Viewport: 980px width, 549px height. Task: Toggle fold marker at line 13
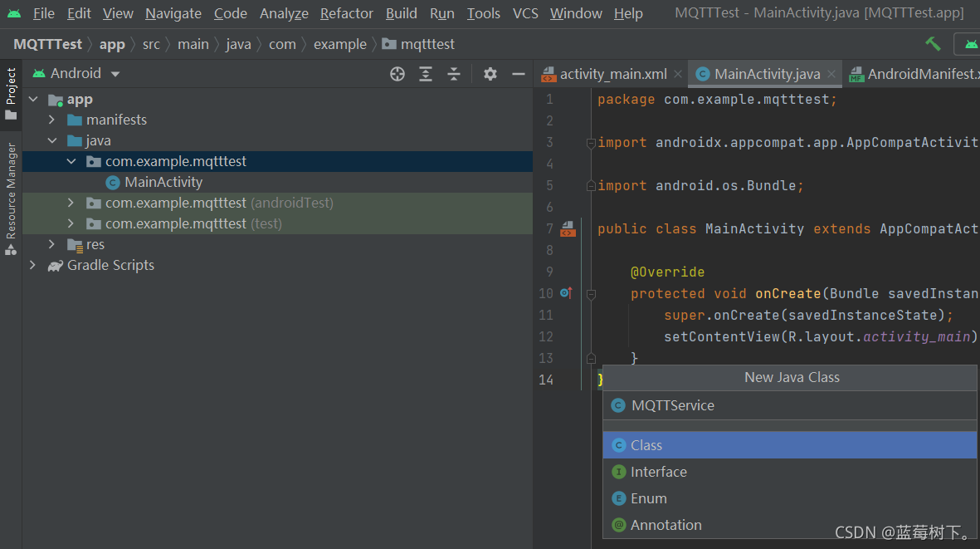click(591, 358)
